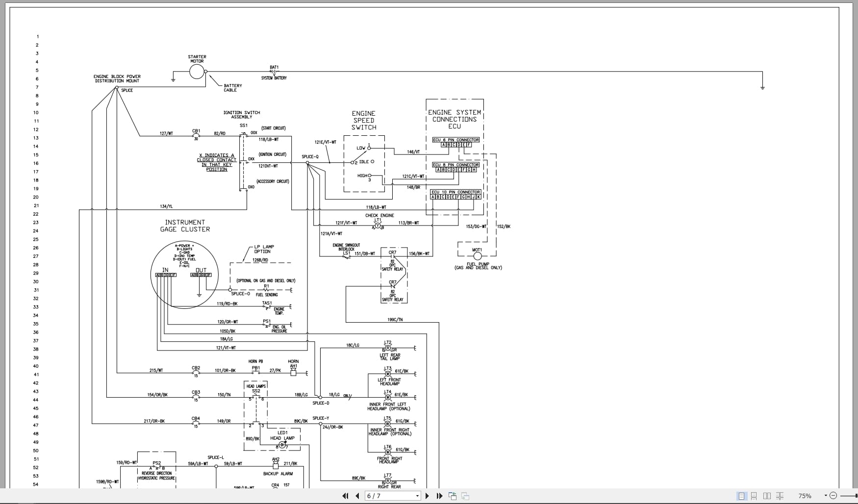This screenshot has width=858, height=504.
Task: Enable the facing pages view mode
Action: pos(768,496)
